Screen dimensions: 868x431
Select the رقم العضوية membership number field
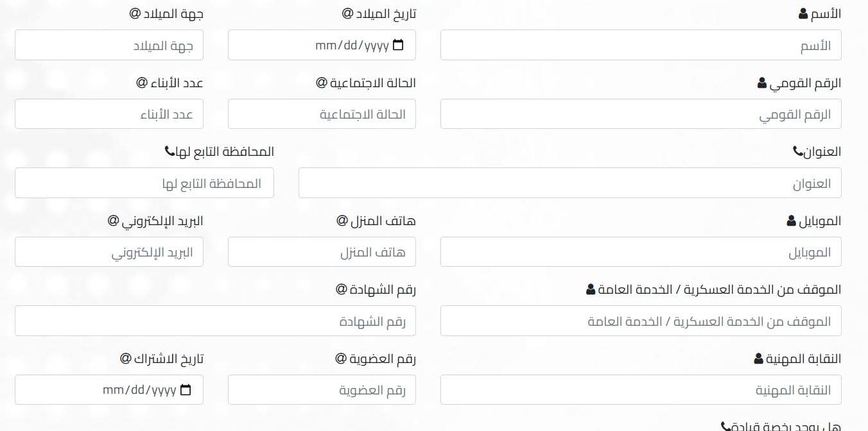pos(322,389)
